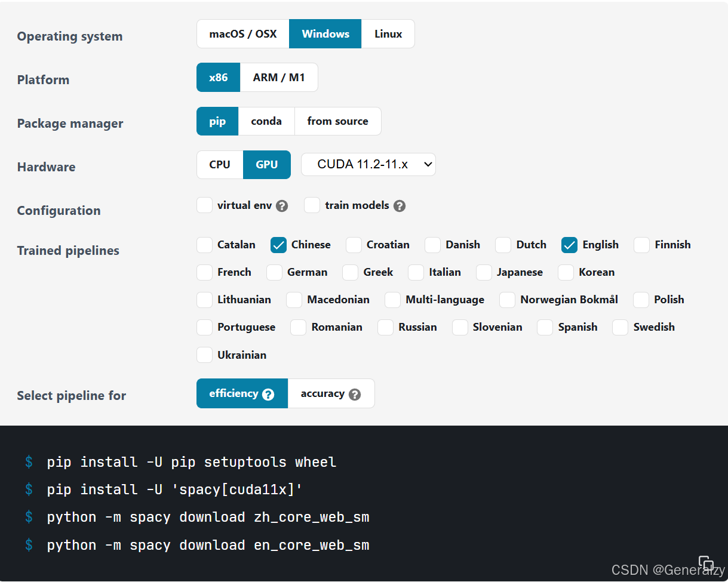This screenshot has width=728, height=582.
Task: Check the Croatian pipeline
Action: point(354,245)
